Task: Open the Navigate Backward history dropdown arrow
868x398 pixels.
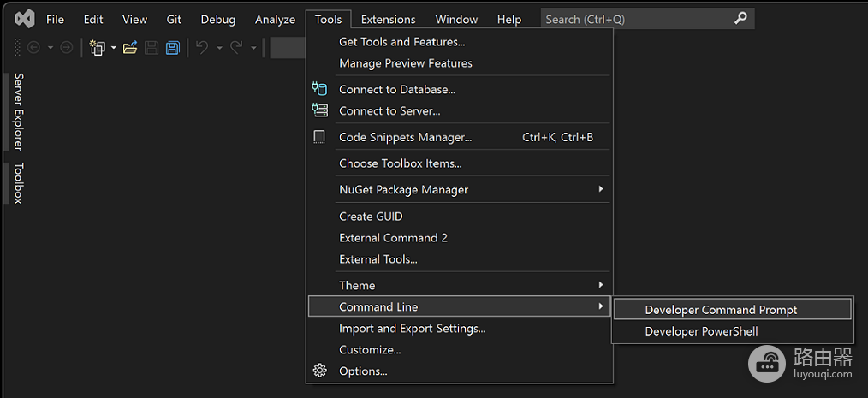Action: (51, 48)
